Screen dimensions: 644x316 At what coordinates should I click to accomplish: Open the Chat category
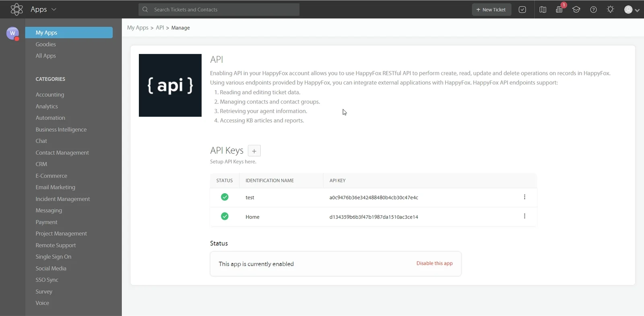click(x=41, y=141)
